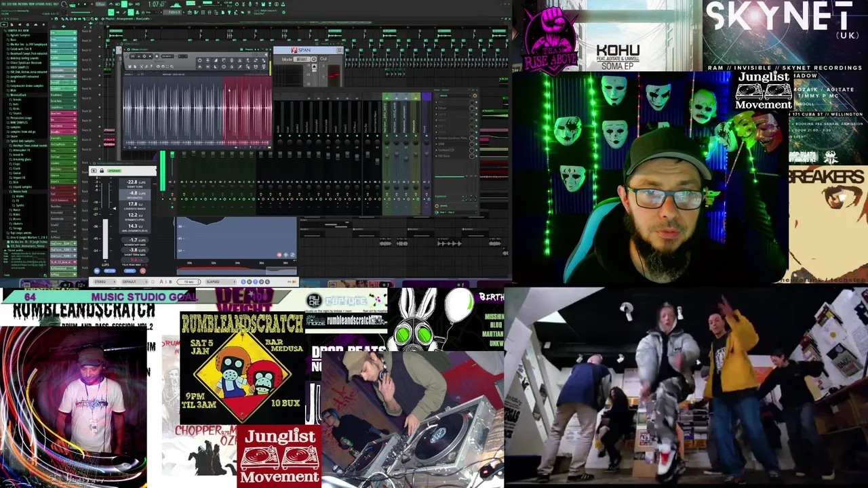The height and width of the screenshot is (488, 868).
Task: Click the Youlean meter view icon beside lock
Action: pyautogui.click(x=94, y=171)
